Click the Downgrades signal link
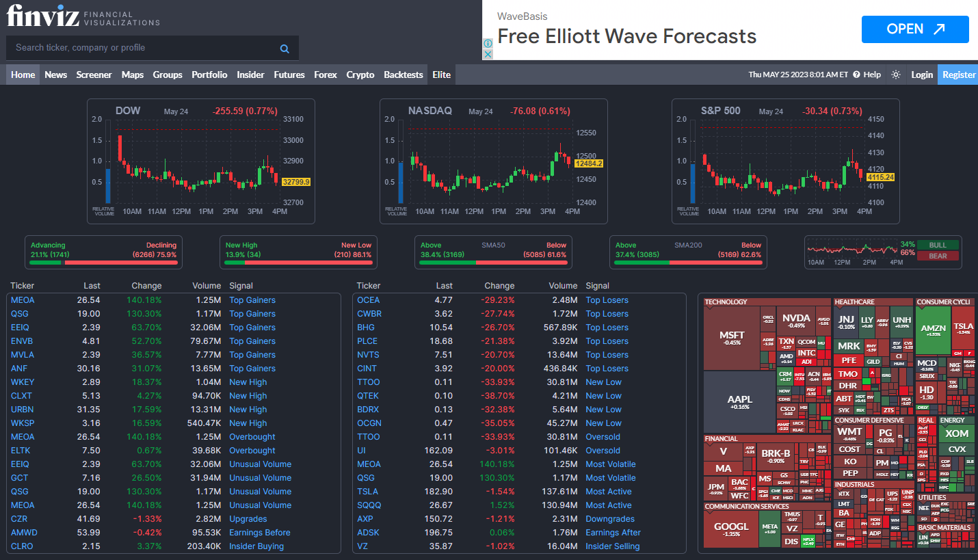The image size is (978, 560). click(x=610, y=519)
